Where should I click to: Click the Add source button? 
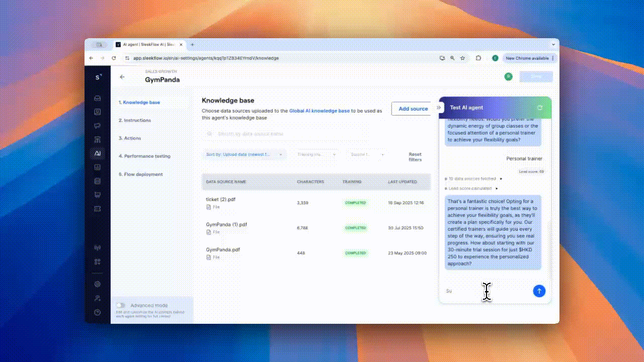point(413,109)
